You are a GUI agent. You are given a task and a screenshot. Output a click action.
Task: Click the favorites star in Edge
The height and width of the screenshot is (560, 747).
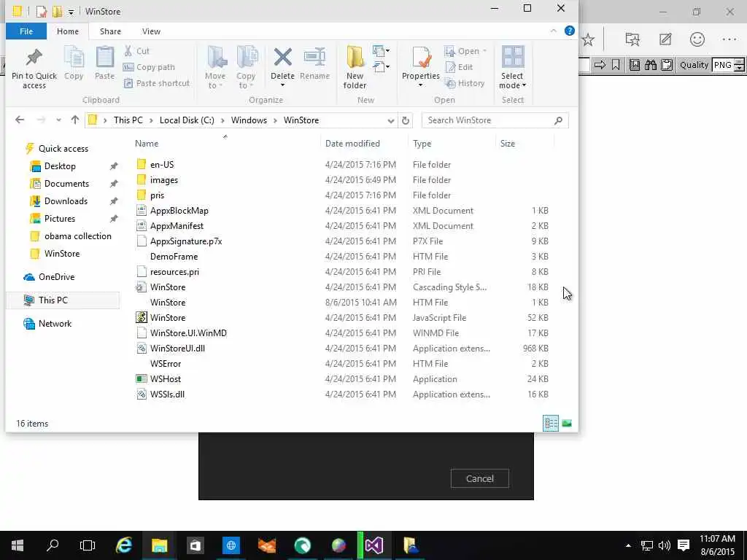coord(588,39)
